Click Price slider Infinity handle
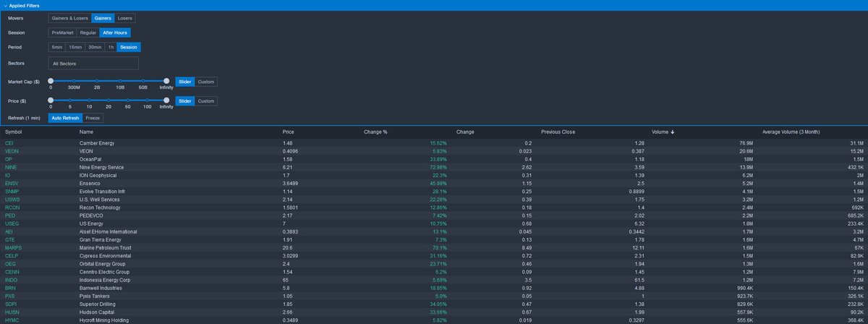868x324 pixels. coord(166,101)
